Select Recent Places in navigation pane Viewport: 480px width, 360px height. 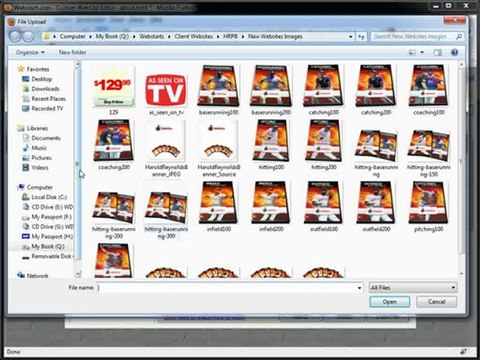[48, 99]
